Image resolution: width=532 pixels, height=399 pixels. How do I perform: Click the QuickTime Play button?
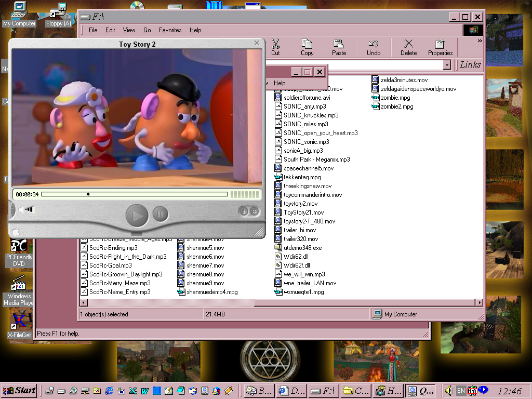[137, 215]
